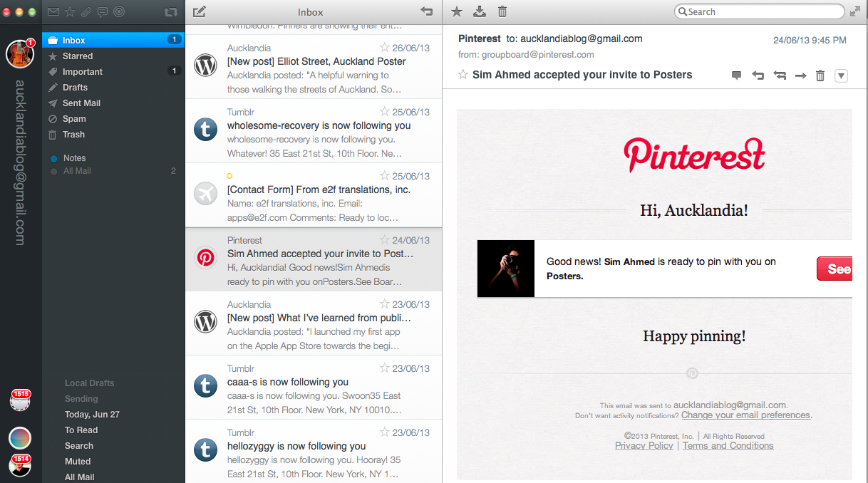868x483 pixels.
Task: Open the Muted list
Action: 78,462
